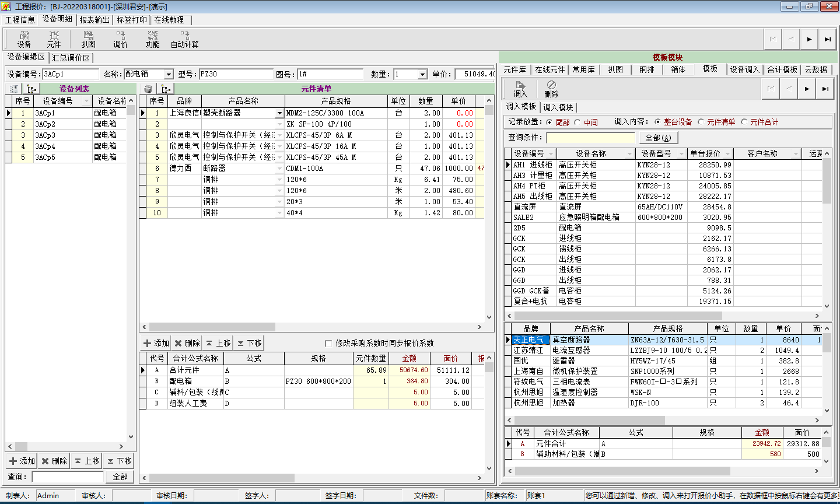Open the 功能 toolbar icon

click(x=152, y=39)
